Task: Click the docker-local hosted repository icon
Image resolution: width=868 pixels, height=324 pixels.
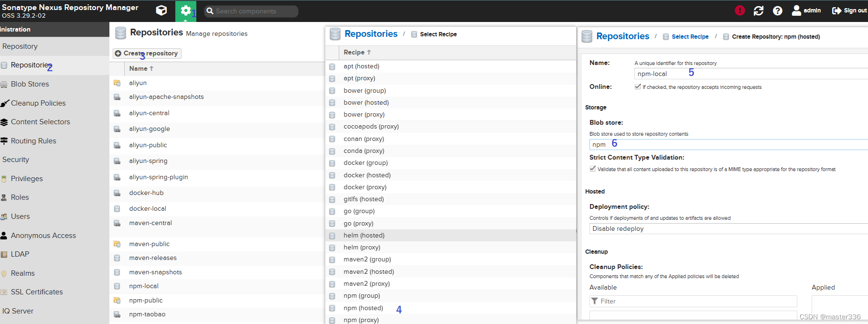Action: point(117,209)
